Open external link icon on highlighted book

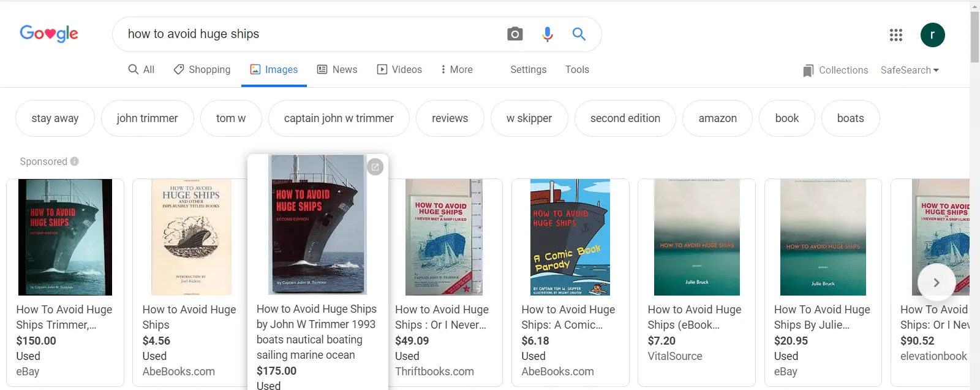[375, 167]
